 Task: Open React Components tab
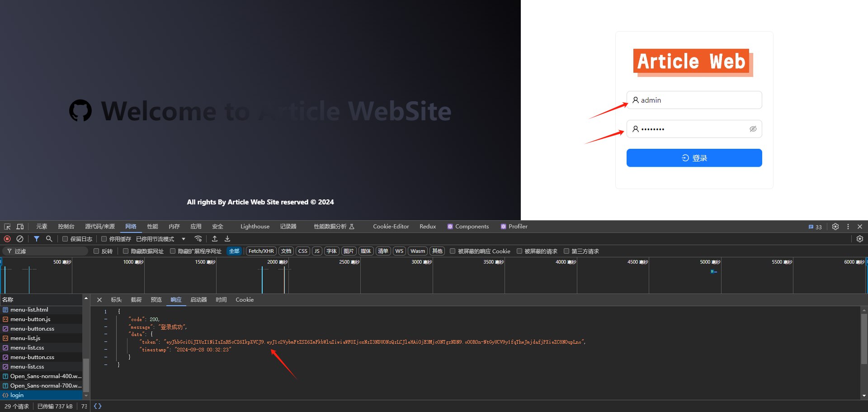click(x=468, y=227)
